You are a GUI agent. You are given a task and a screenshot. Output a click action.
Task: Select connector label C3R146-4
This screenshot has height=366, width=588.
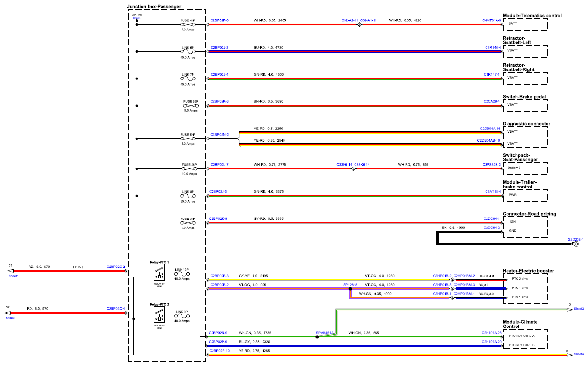pyautogui.click(x=493, y=48)
